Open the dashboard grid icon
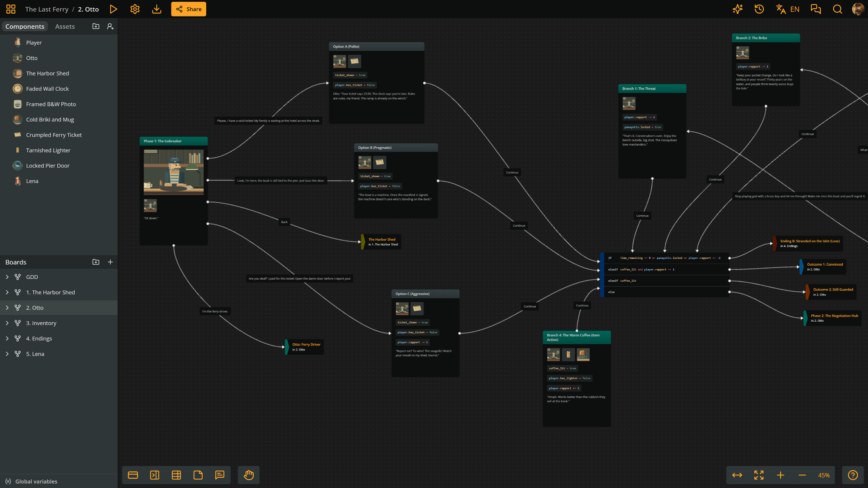This screenshot has width=868, height=488. (11, 9)
